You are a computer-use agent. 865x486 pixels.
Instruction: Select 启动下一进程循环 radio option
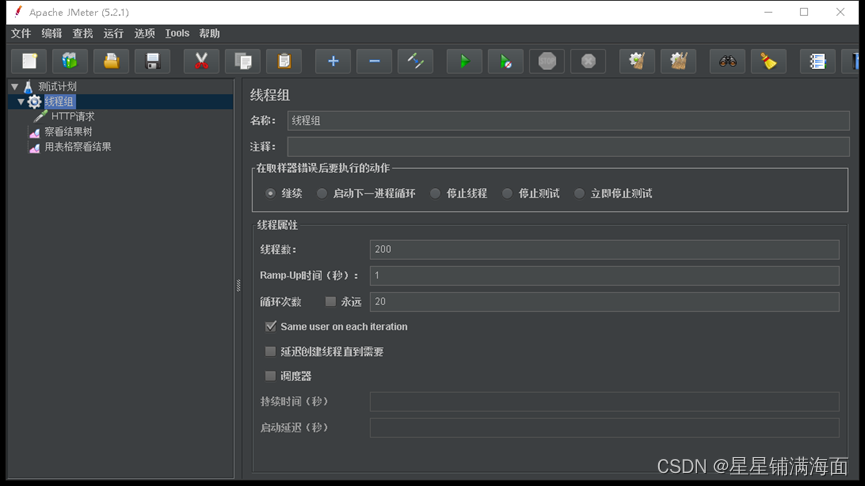[x=322, y=194]
